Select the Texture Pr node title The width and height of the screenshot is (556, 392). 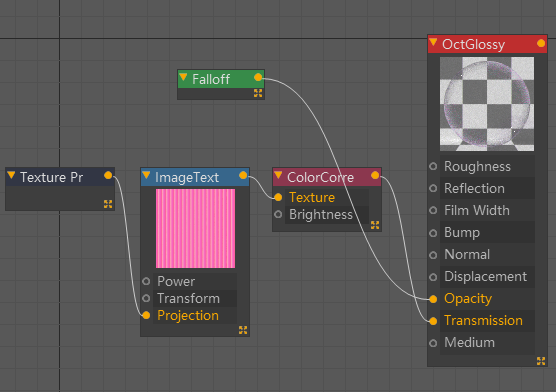coord(51,177)
